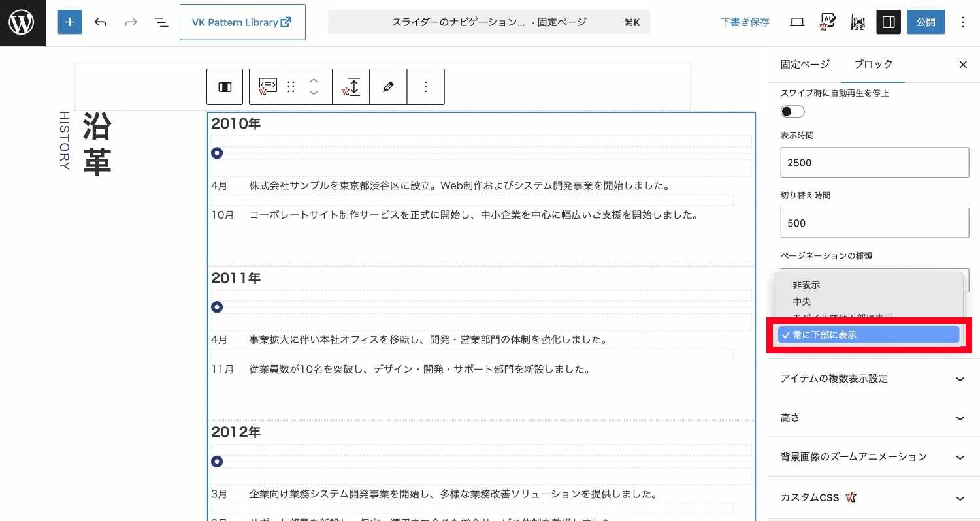
Task: Click 企業向け業務システム開発事業 3月 row text
Action: pyautogui.click(x=453, y=494)
